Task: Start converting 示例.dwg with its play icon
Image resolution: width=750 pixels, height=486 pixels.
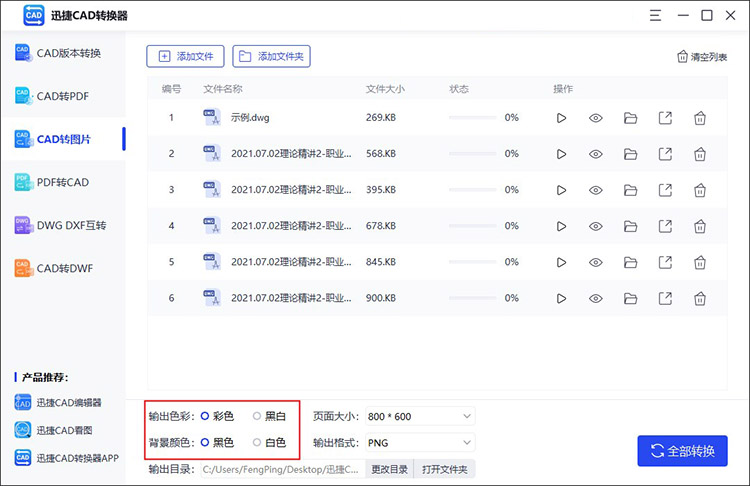Action: [561, 118]
